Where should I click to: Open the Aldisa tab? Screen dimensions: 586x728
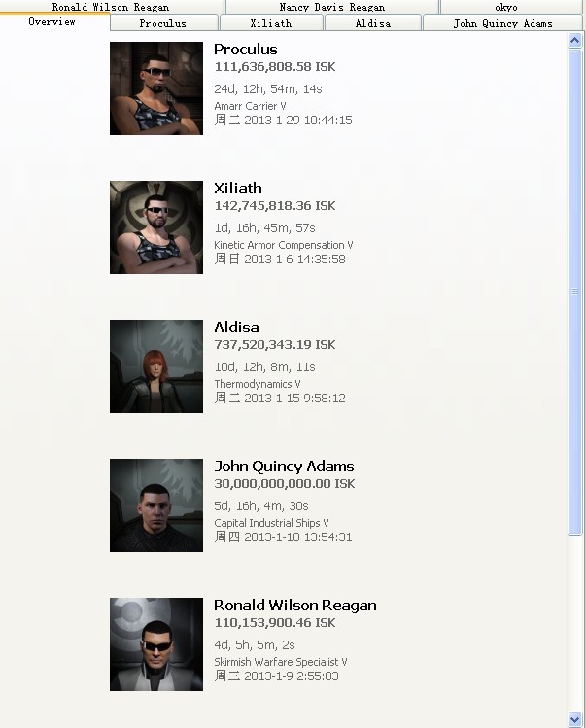pyautogui.click(x=373, y=23)
